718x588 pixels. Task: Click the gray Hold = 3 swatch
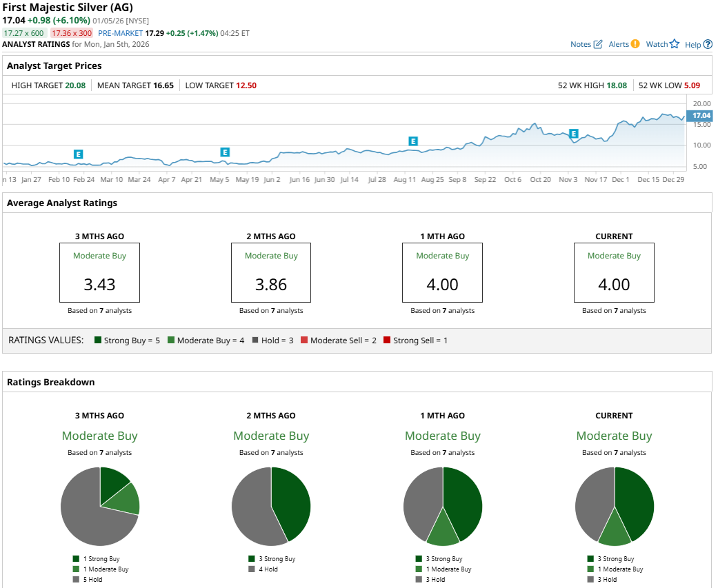coord(255,341)
